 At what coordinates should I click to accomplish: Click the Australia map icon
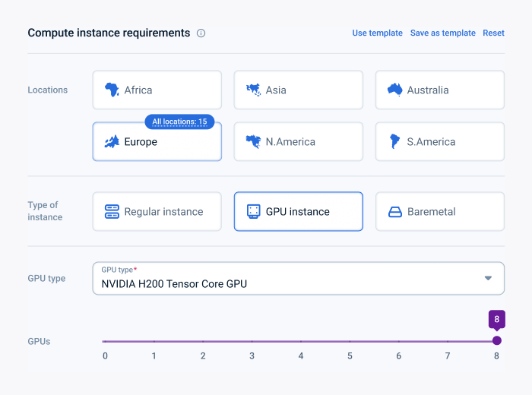[x=394, y=90]
